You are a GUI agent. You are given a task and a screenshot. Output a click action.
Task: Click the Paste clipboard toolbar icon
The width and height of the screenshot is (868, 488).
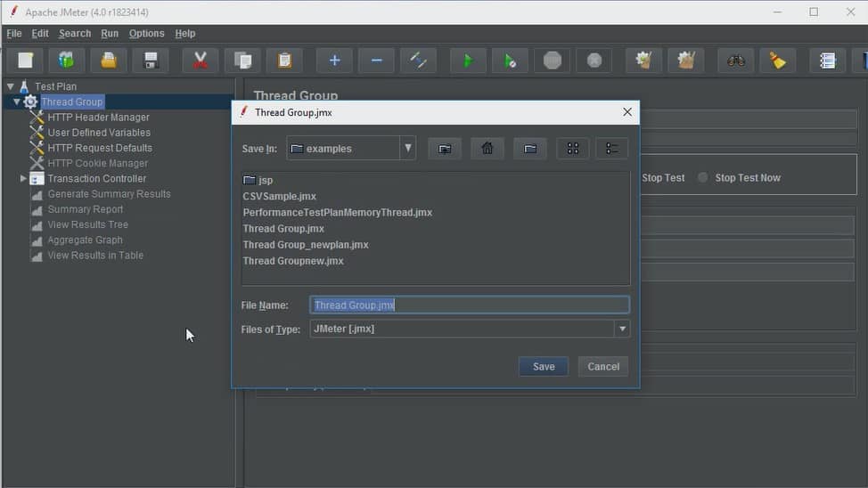tap(284, 61)
